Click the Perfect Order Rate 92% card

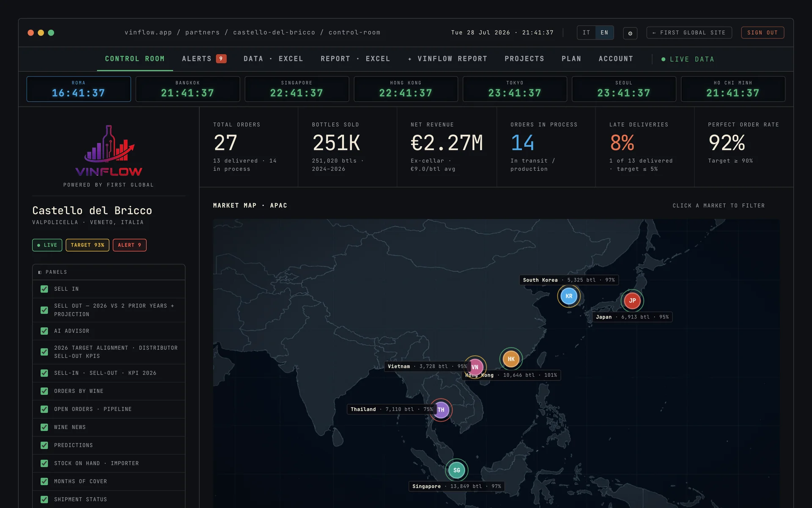pos(744,147)
